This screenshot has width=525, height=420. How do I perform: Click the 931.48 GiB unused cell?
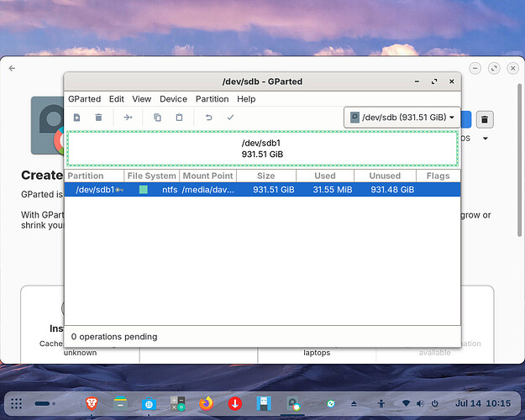[392, 190]
